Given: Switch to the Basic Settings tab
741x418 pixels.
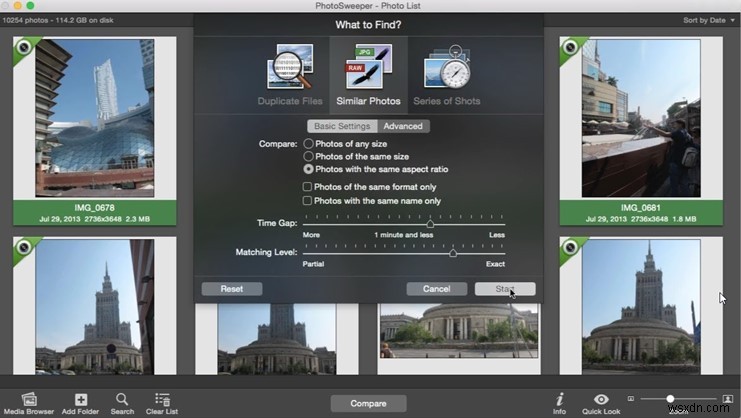Looking at the screenshot, I should coord(342,126).
